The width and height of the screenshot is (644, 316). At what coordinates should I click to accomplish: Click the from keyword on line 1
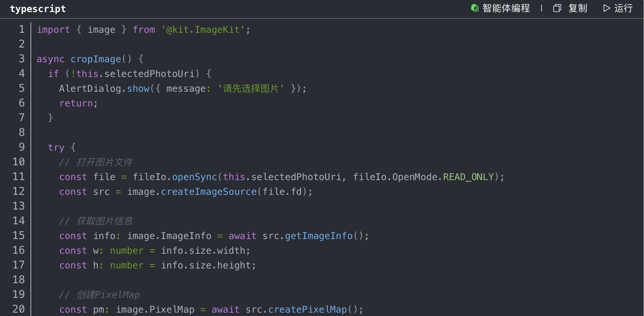[144, 30]
